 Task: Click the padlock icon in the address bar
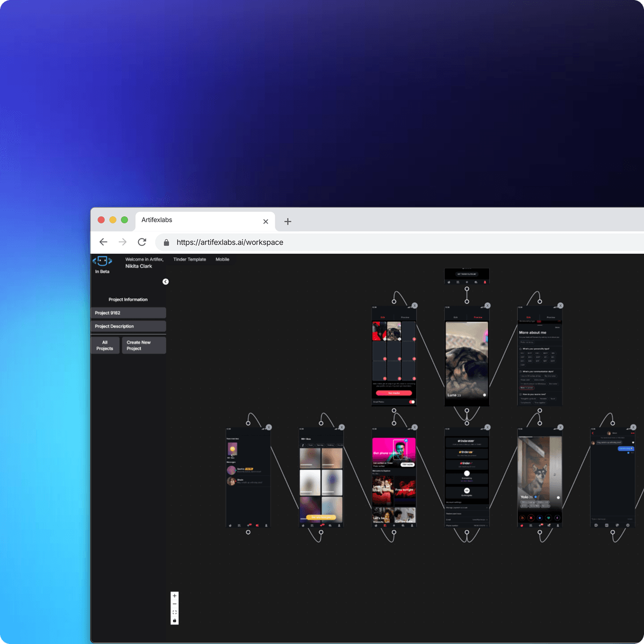pyautogui.click(x=166, y=242)
